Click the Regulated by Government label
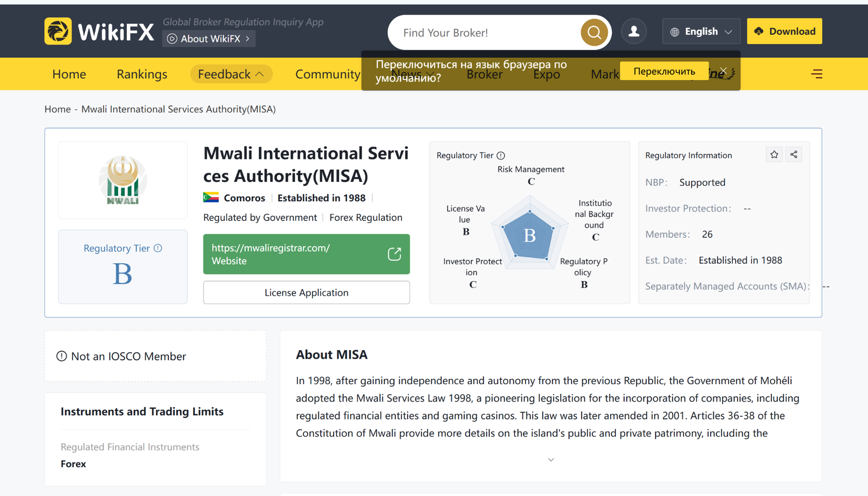Screen dimensions: 868x496 [x=260, y=218]
